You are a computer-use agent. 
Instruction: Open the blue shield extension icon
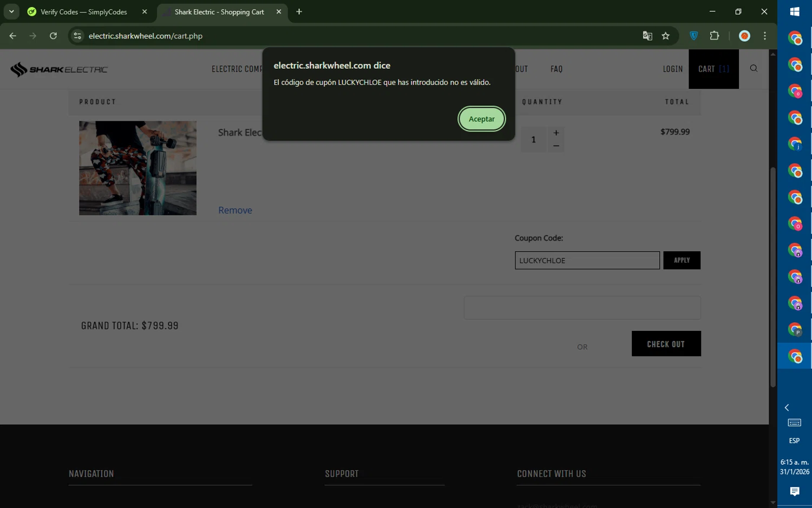click(x=693, y=36)
